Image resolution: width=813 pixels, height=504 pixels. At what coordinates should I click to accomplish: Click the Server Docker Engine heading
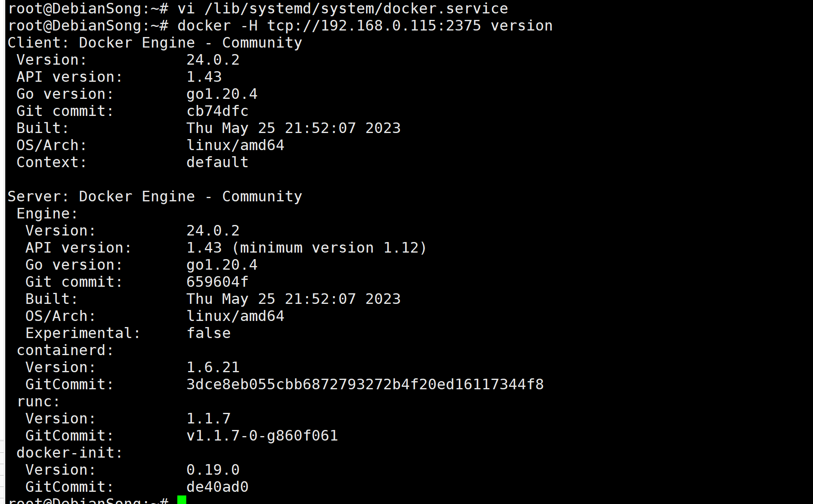tap(155, 196)
